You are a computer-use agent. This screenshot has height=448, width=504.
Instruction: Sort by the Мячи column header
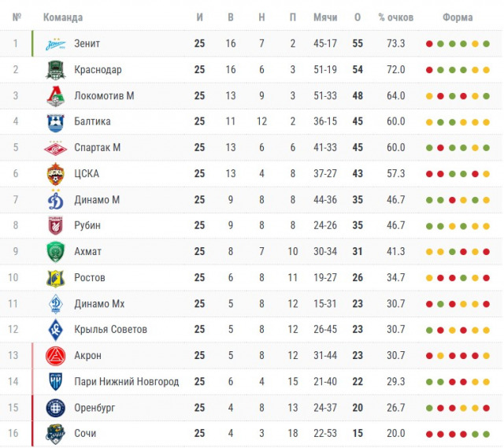point(325,17)
